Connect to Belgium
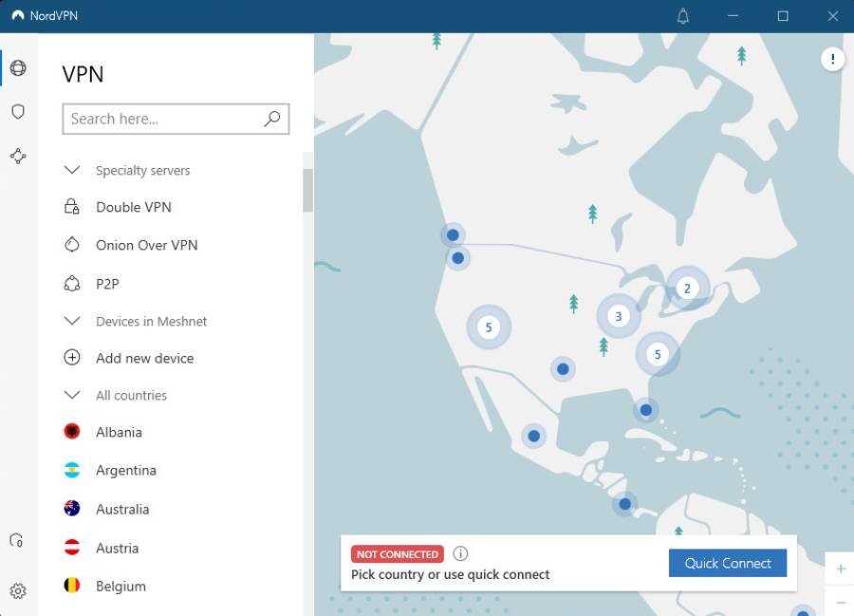The height and width of the screenshot is (616, 854). click(121, 586)
